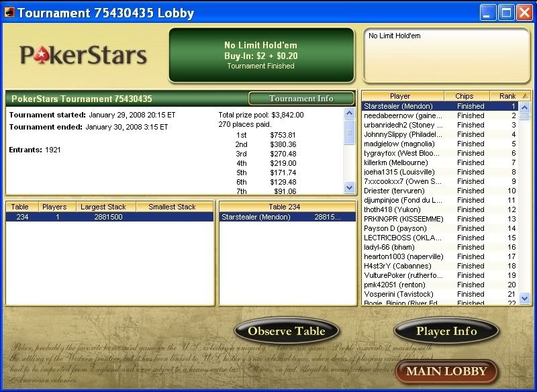
Task: Select player djjumpinjoe ranked 11
Action: click(x=440, y=200)
